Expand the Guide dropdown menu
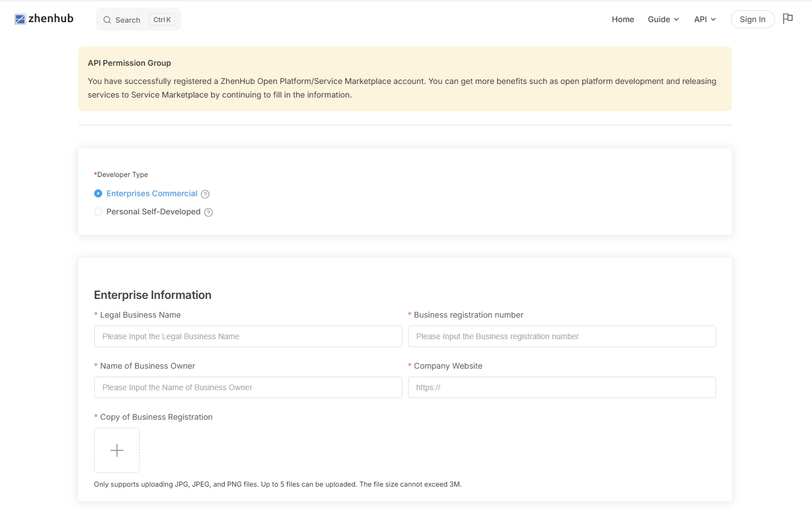The width and height of the screenshot is (812, 515). [663, 19]
